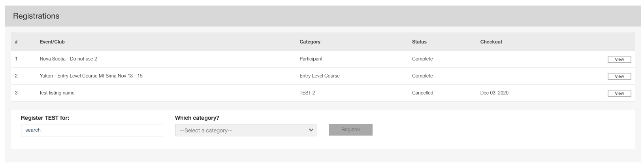Click the Dec 03, 2020 checkout date

tap(494, 93)
